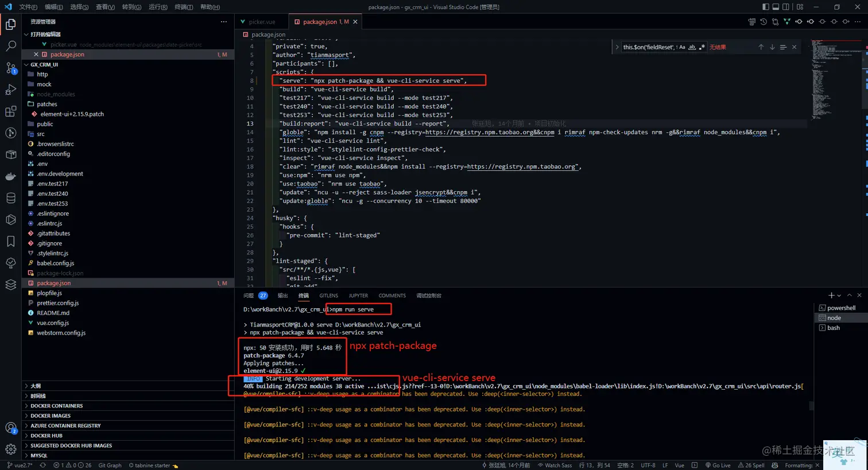The image size is (868, 470).
Task: Click the sync changes icon in status bar
Action: tap(42, 465)
